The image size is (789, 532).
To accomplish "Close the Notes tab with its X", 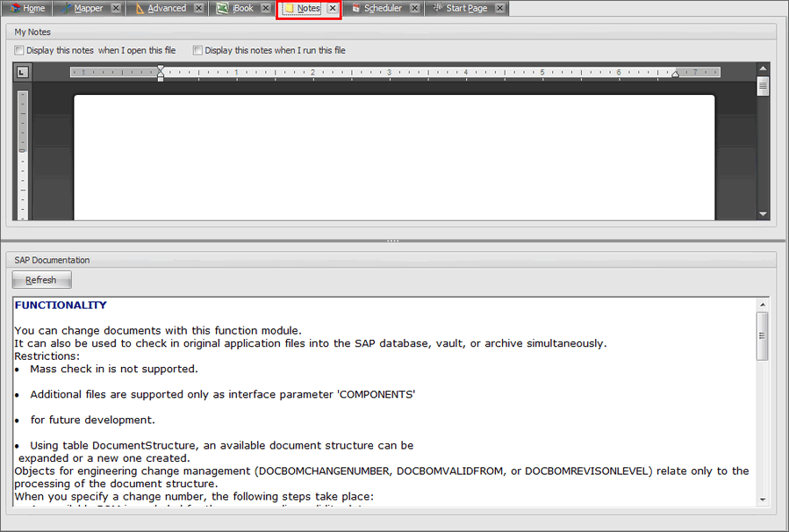I will point(331,7).
